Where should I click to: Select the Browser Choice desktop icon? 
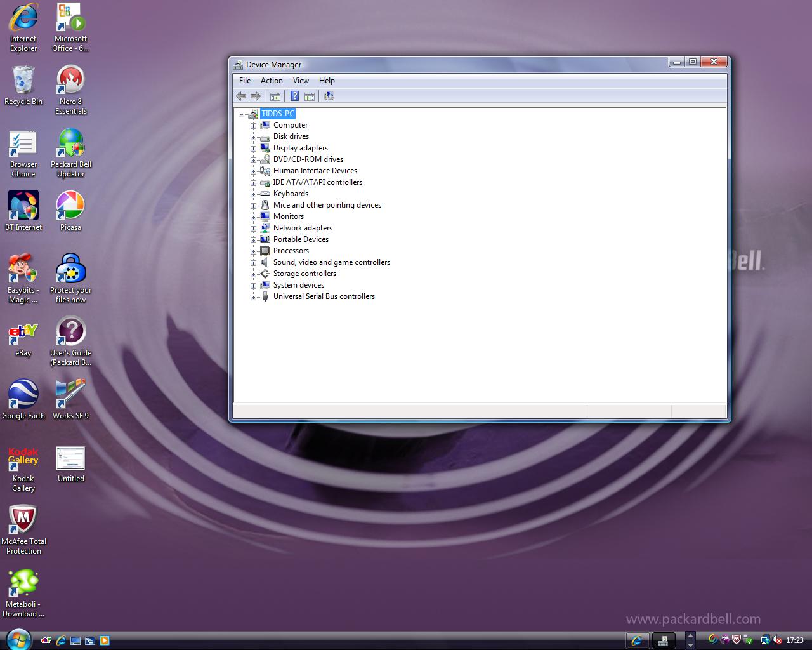[23, 153]
